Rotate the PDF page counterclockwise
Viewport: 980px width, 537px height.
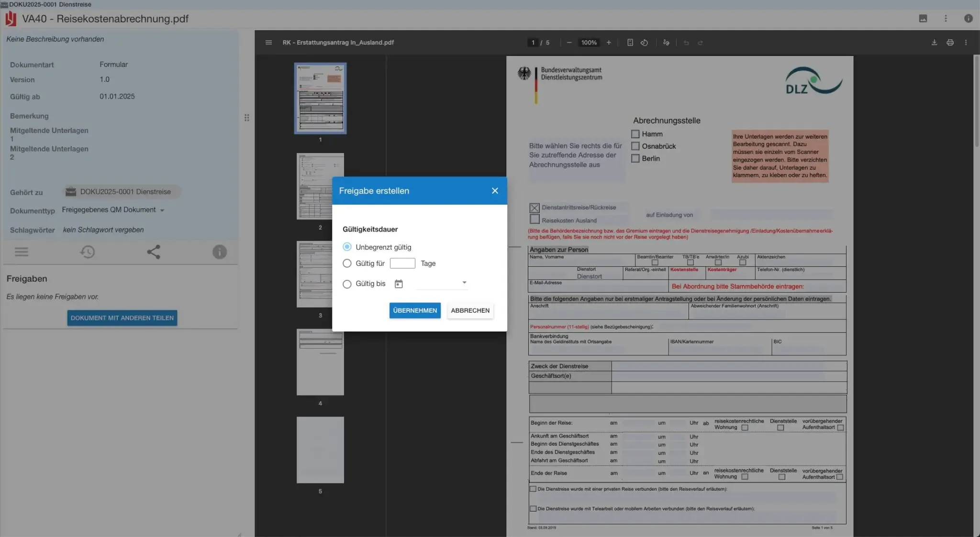click(644, 43)
